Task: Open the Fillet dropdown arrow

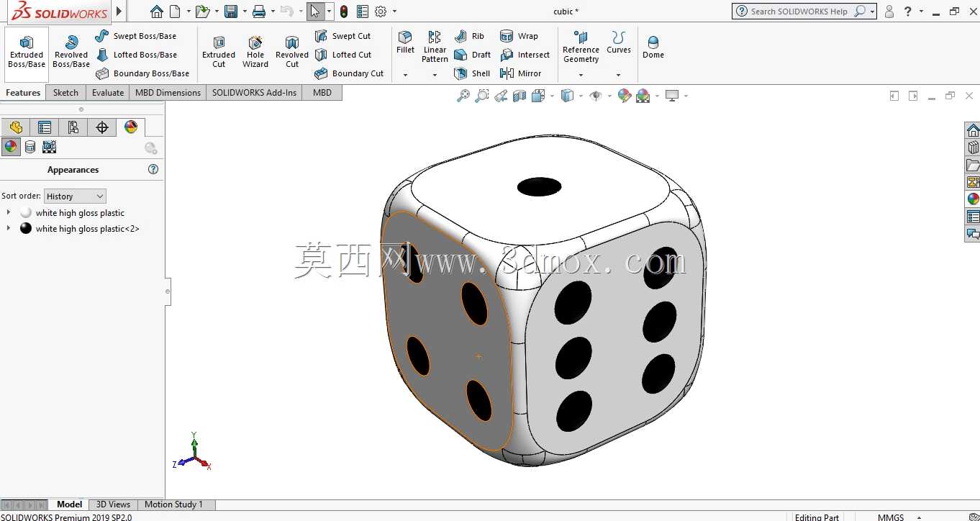Action: [x=405, y=75]
